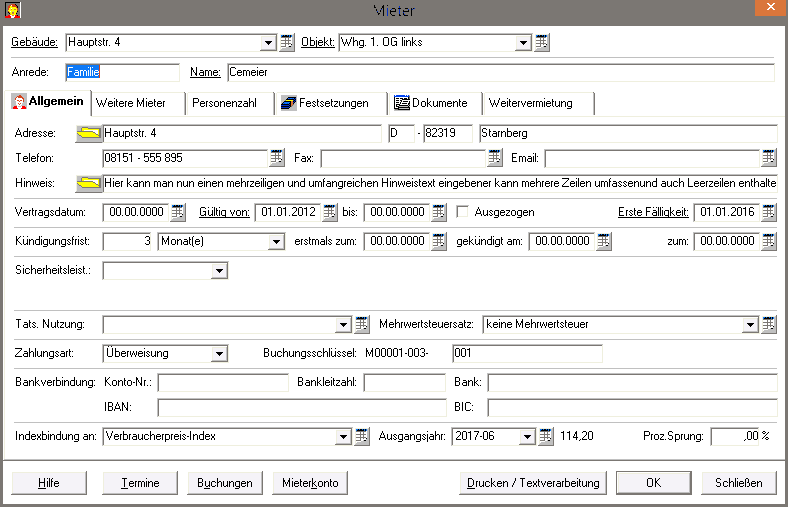Screen dimensions: 788x507
Task: Open the Sicherheitsleist. dropdown
Action: 219,270
